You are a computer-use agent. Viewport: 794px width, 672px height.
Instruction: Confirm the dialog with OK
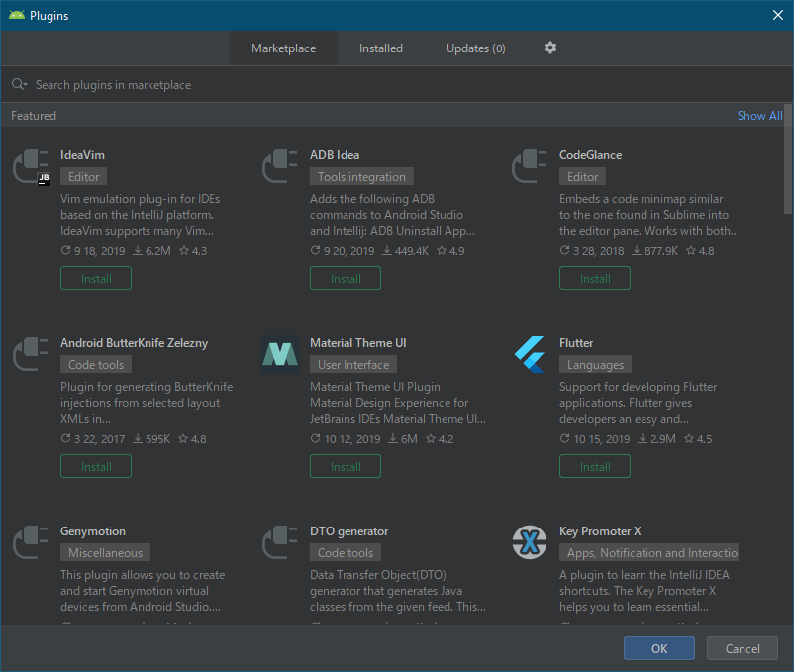[658, 648]
